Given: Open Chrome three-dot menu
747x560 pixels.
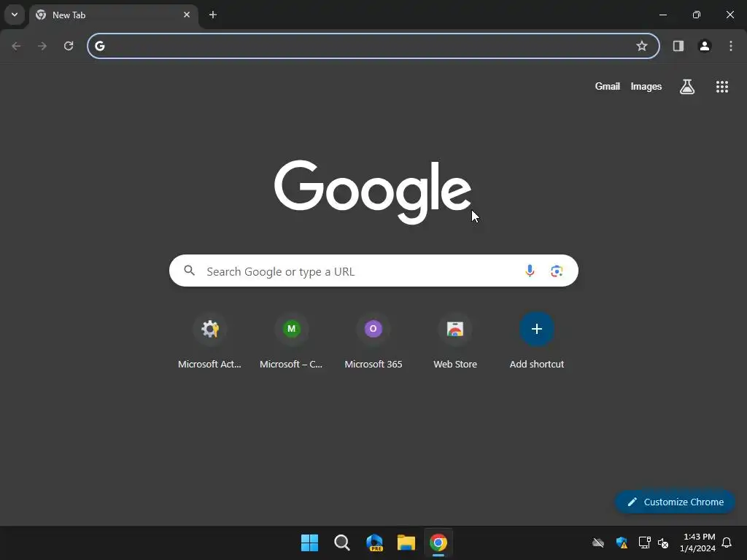Looking at the screenshot, I should coord(730,46).
